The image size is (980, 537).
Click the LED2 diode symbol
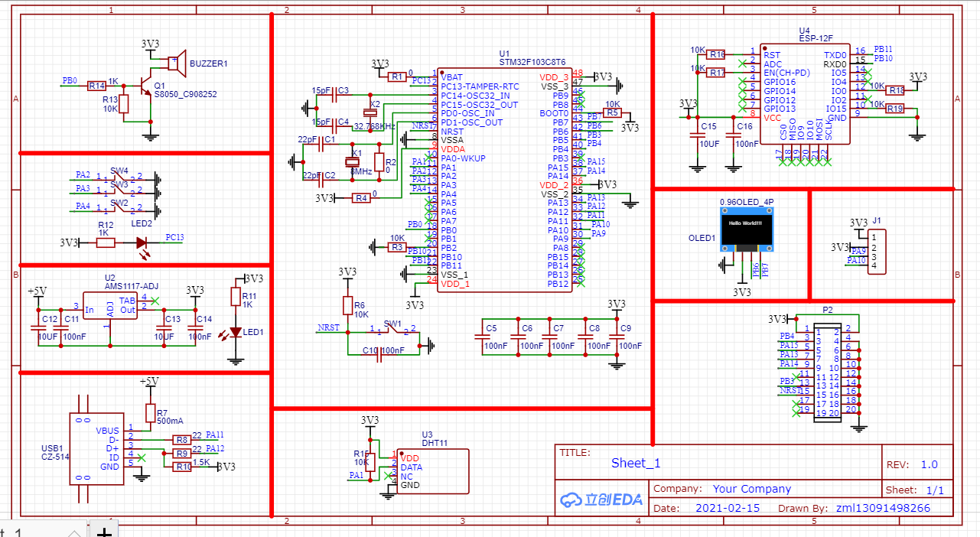(x=142, y=242)
